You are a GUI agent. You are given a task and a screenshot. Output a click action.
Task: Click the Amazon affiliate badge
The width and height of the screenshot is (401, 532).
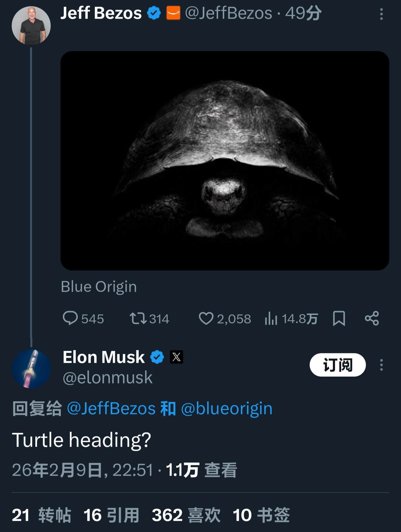pyautogui.click(x=173, y=13)
